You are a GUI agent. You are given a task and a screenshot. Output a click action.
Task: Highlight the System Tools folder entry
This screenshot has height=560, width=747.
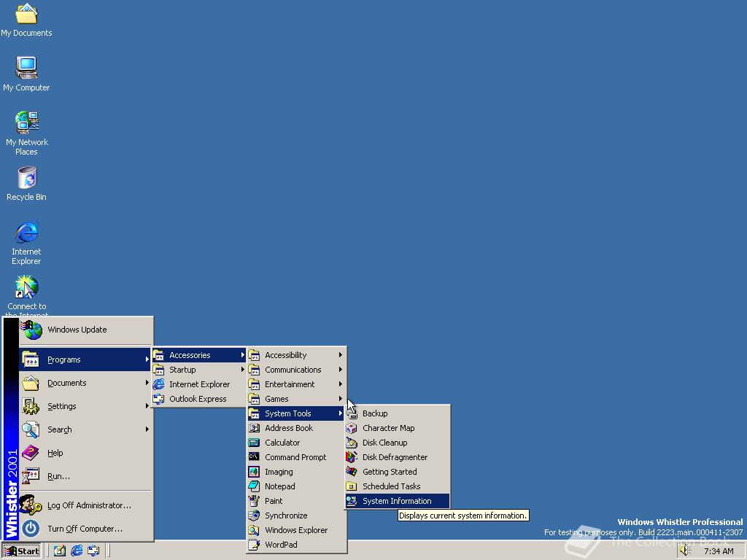[296, 413]
